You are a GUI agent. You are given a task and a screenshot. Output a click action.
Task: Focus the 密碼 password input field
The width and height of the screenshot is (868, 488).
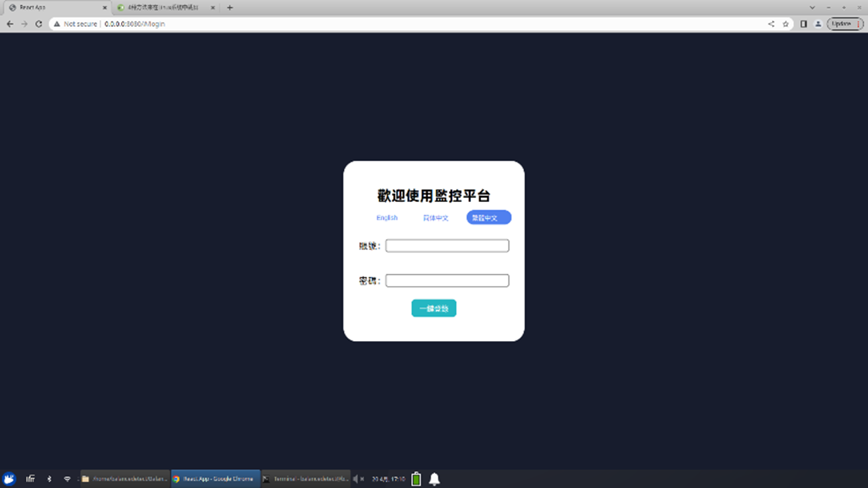(447, 281)
